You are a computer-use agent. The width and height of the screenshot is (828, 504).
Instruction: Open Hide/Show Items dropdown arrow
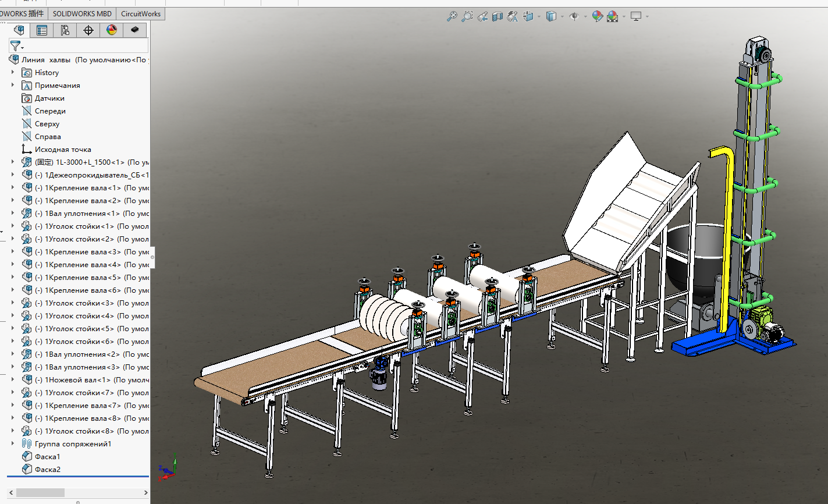click(x=585, y=16)
